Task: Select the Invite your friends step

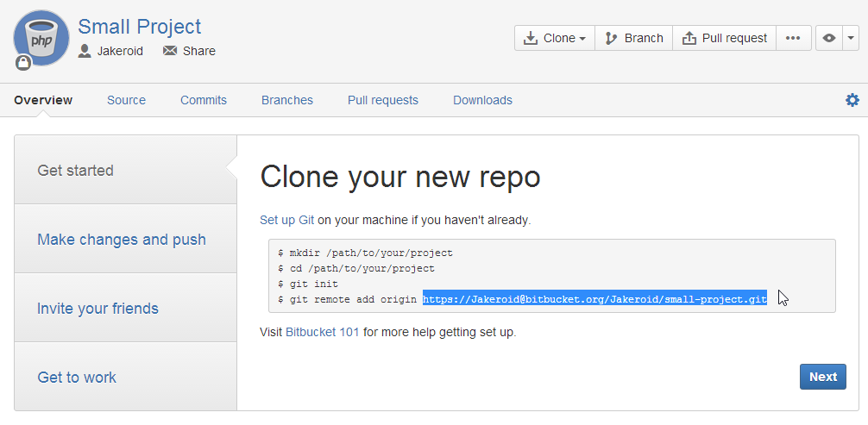Action: (x=126, y=308)
